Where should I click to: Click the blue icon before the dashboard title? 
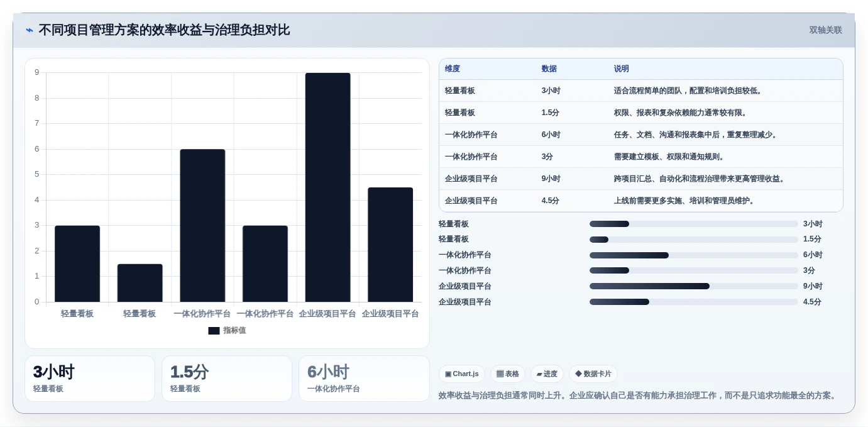pyautogui.click(x=30, y=30)
